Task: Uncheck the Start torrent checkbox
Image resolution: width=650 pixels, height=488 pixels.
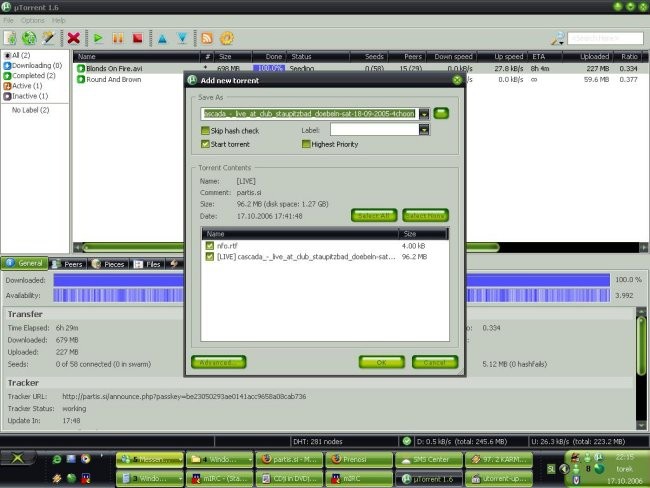Action: pyautogui.click(x=205, y=144)
